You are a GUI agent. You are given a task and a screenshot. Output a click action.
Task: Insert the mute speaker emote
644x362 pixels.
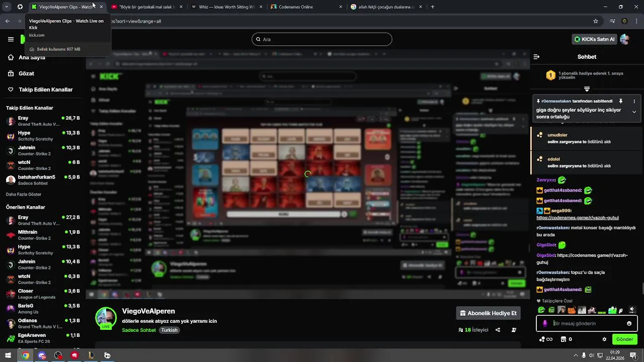coord(632,310)
